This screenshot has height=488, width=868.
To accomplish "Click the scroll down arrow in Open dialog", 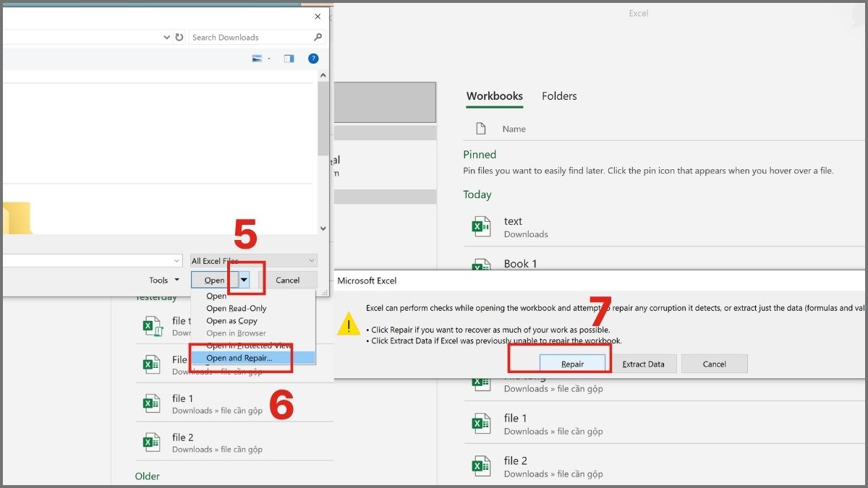I will coord(323,228).
